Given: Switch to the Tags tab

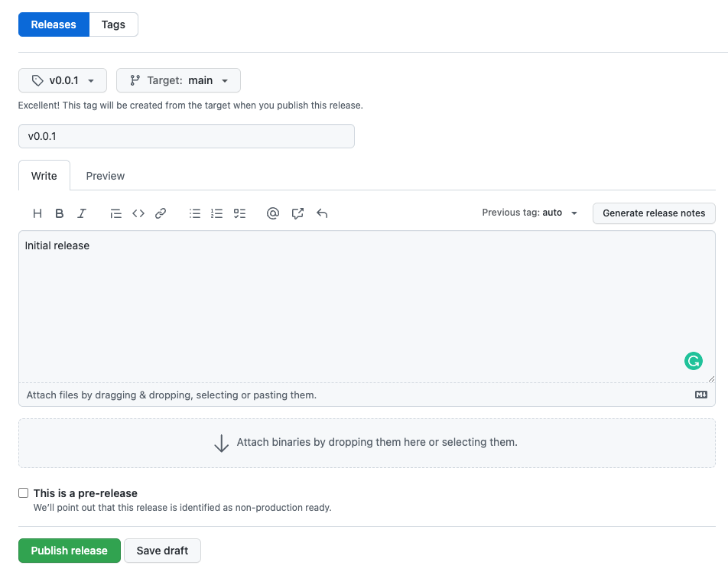Looking at the screenshot, I should pyautogui.click(x=113, y=24).
